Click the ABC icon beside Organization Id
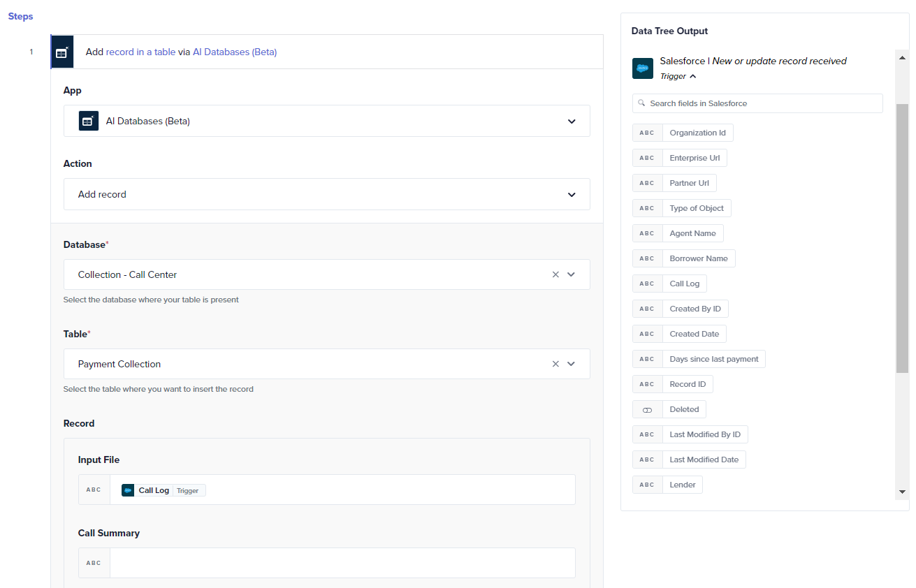Screen dimensions: 916x588 pos(647,133)
